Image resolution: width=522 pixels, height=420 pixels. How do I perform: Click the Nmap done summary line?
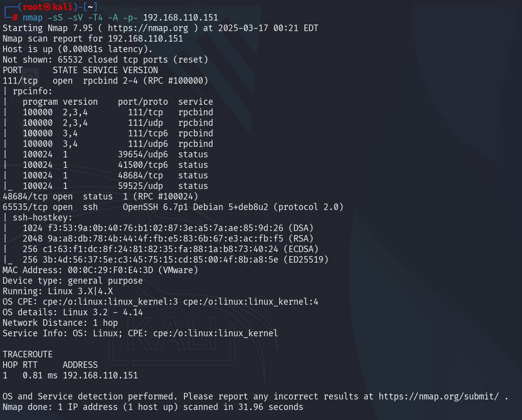pos(153,407)
